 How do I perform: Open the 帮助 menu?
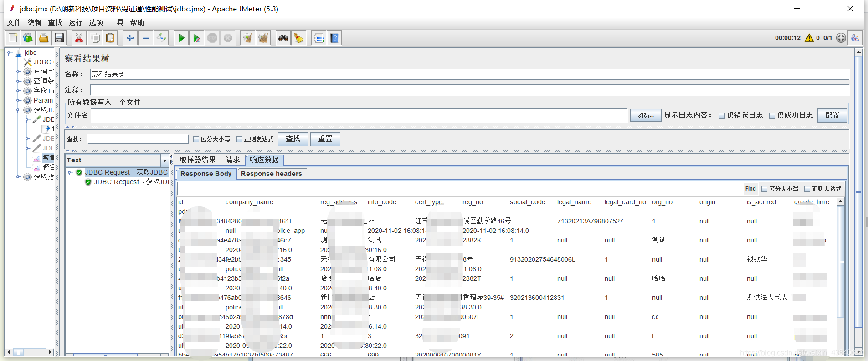pos(137,22)
